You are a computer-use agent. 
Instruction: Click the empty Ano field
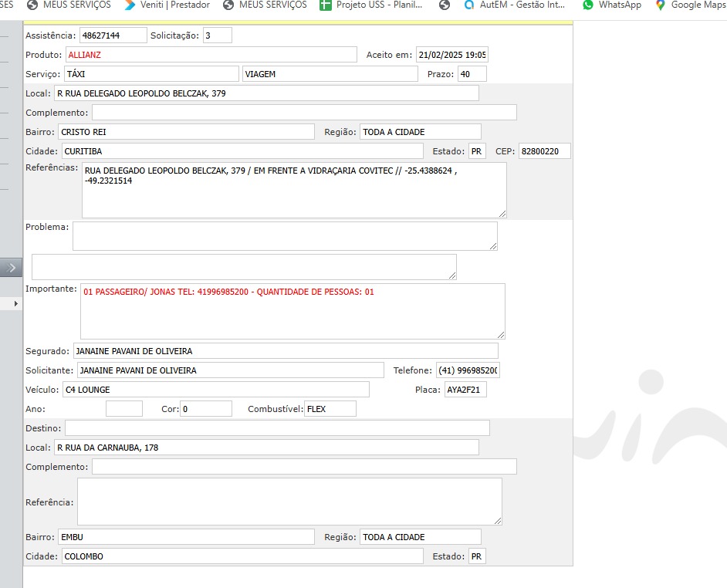[x=124, y=409]
